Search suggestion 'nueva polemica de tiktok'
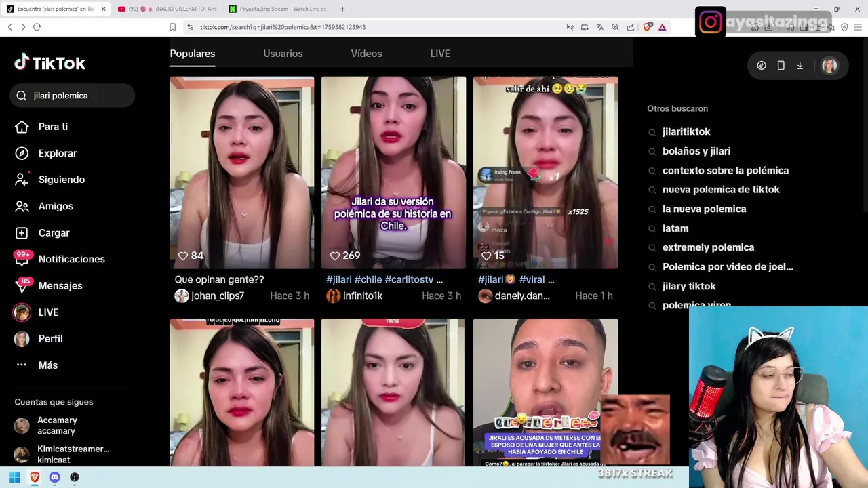 tap(721, 190)
